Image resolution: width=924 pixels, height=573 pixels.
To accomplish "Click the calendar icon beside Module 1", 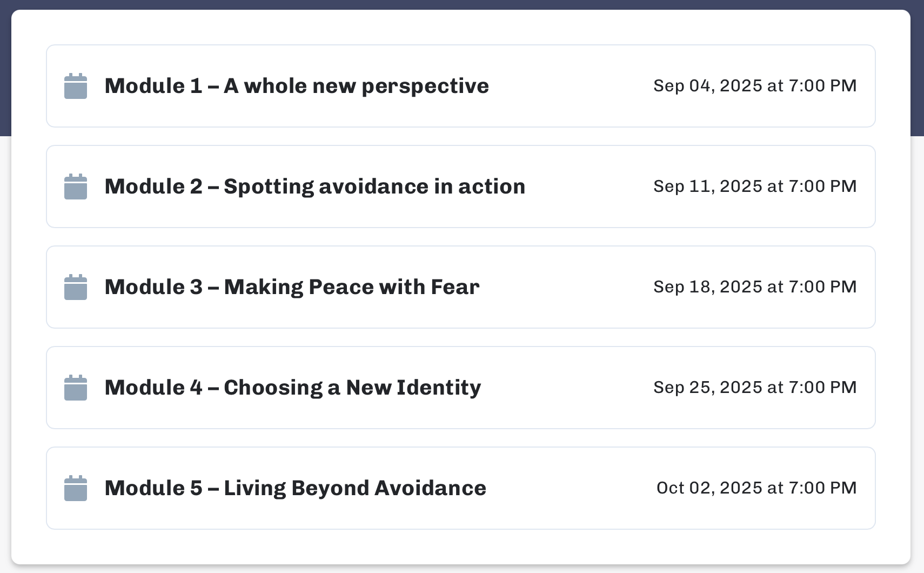I will click(76, 86).
